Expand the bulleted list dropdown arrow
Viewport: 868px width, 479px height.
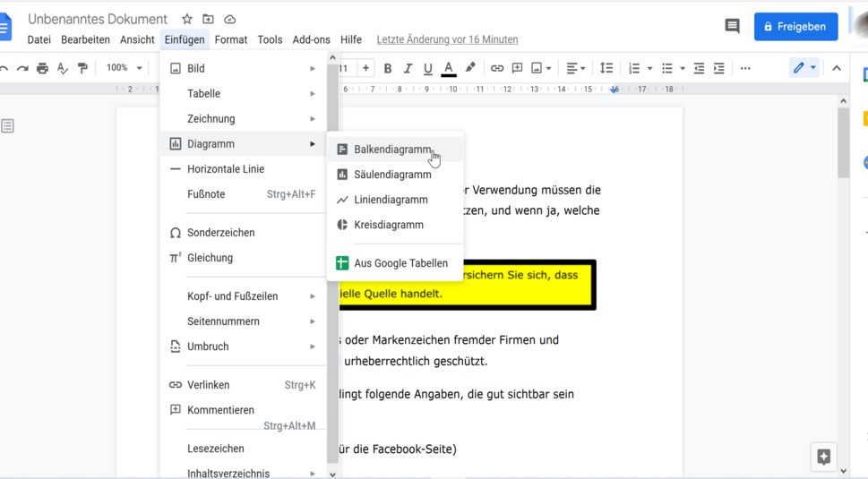pyautogui.click(x=683, y=68)
